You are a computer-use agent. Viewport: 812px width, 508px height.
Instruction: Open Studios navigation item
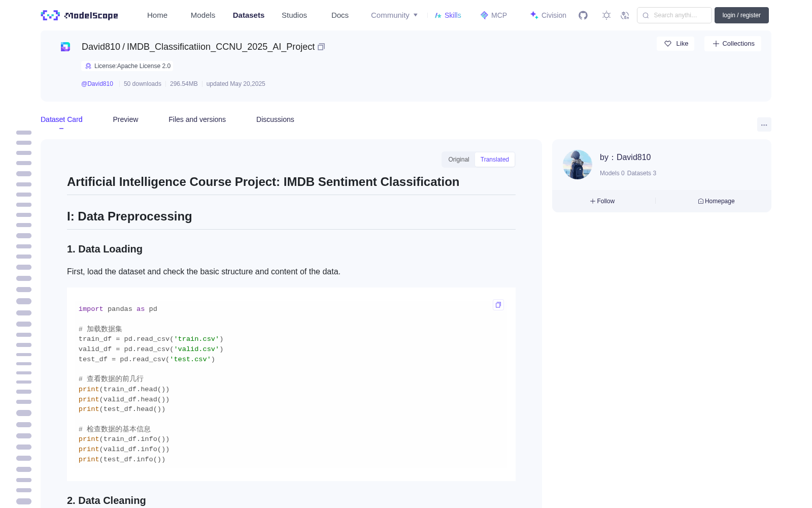(x=294, y=15)
